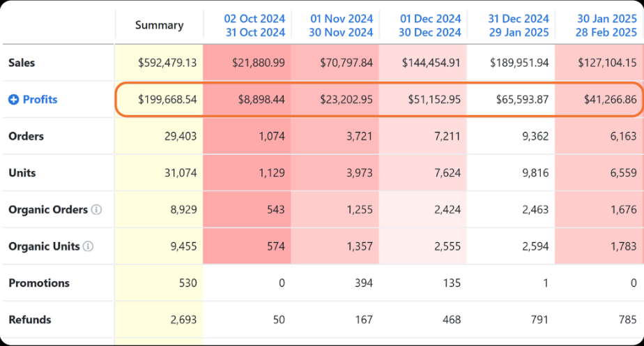Open 30 Jan 2025 – 28 Feb 2025 period header
644x346 pixels.
coord(606,26)
